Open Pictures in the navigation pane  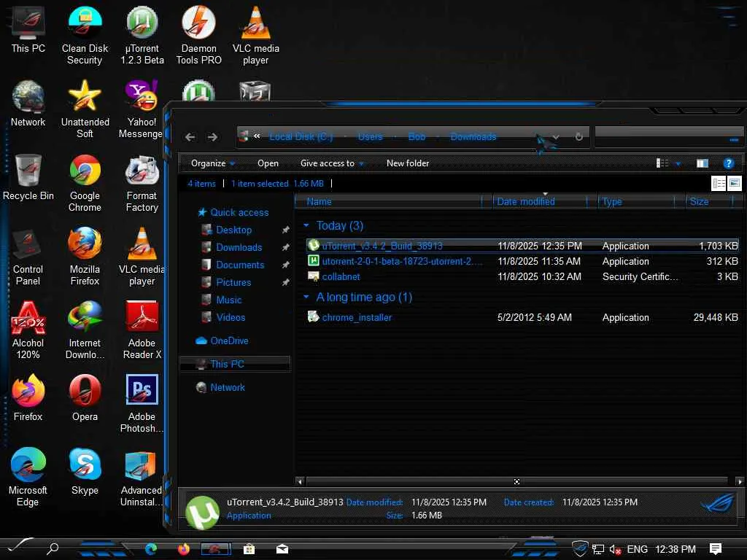(226, 282)
